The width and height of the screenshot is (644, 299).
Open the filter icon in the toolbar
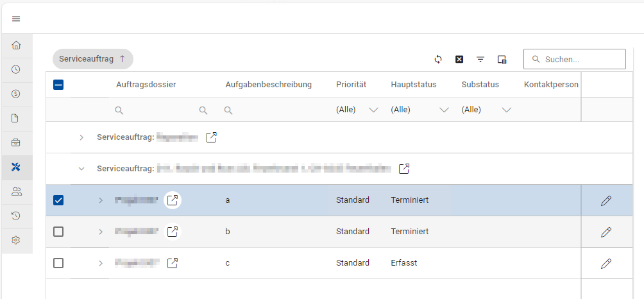(480, 59)
